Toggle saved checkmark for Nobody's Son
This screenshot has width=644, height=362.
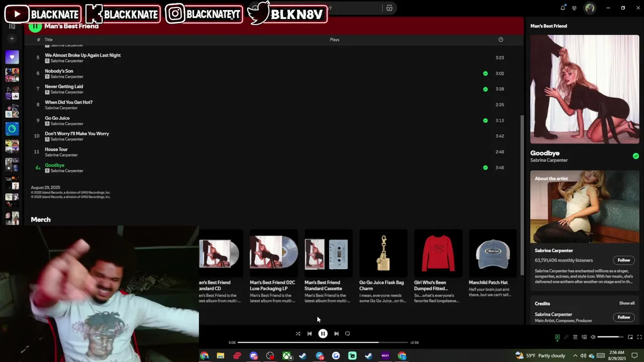coord(485,73)
